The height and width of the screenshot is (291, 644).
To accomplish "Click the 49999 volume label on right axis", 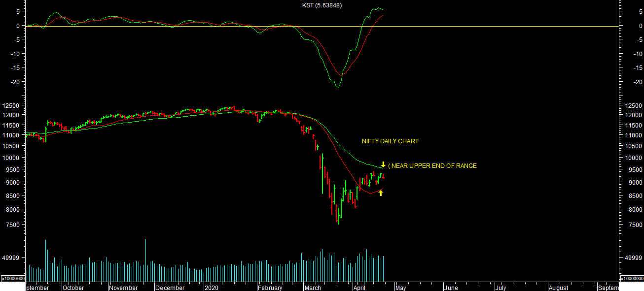I will coord(632,258).
